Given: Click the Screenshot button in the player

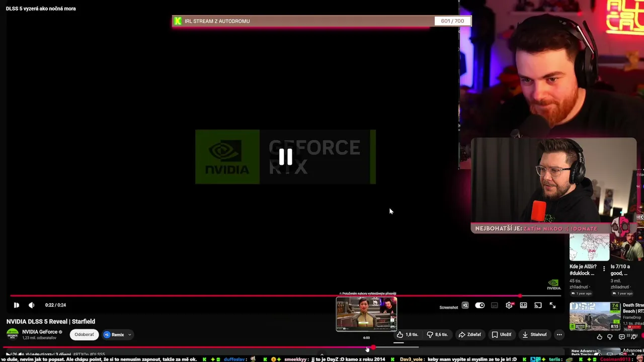Looking at the screenshot, I should tap(449, 307).
